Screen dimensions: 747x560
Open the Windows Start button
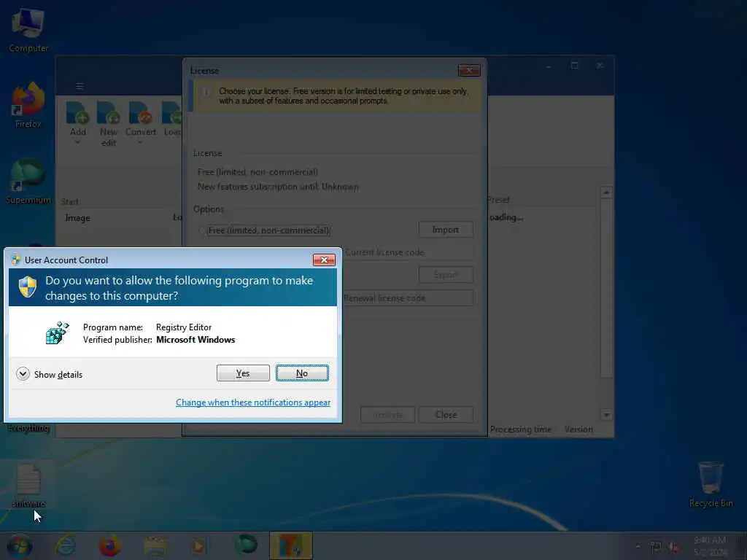pos(20,545)
